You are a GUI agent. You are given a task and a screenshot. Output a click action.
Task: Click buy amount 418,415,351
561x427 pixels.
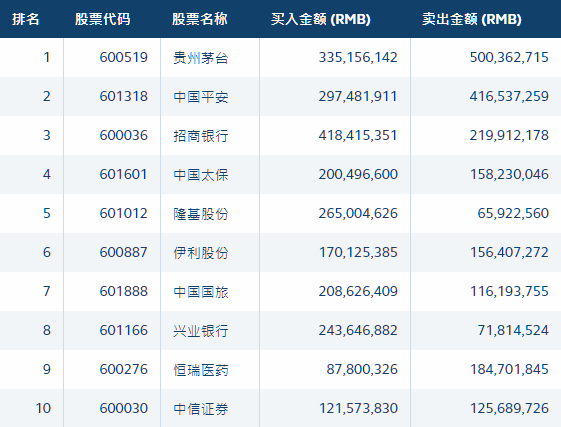point(358,135)
